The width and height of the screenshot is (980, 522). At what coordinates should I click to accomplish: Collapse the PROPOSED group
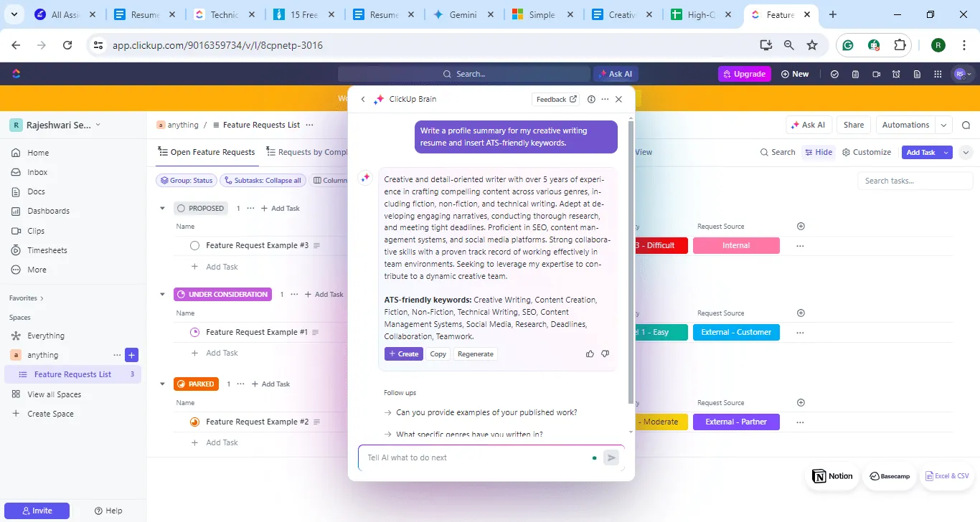(x=163, y=208)
